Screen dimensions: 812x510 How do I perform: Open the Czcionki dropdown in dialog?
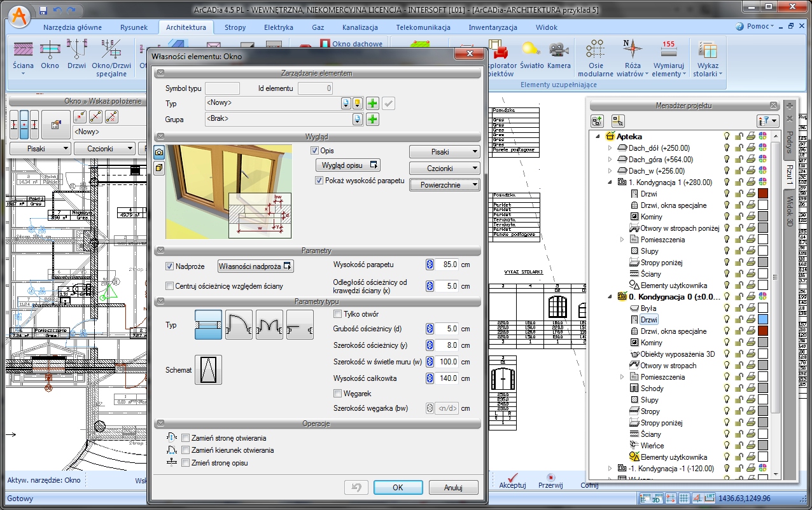[x=444, y=169]
